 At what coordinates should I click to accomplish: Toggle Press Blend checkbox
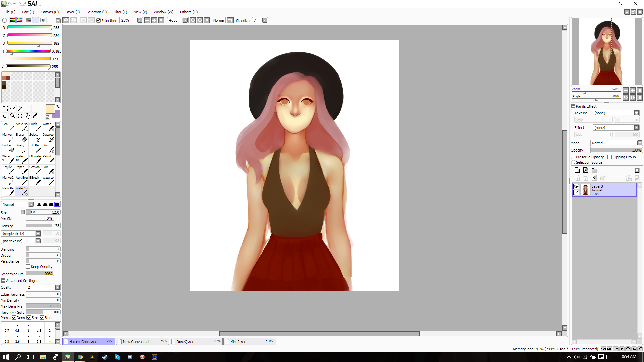[42, 318]
